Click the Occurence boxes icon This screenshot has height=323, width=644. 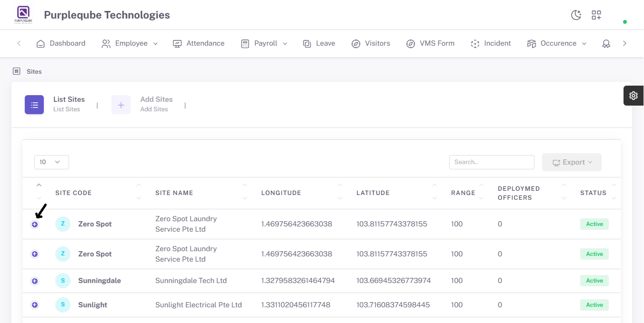[532, 44]
